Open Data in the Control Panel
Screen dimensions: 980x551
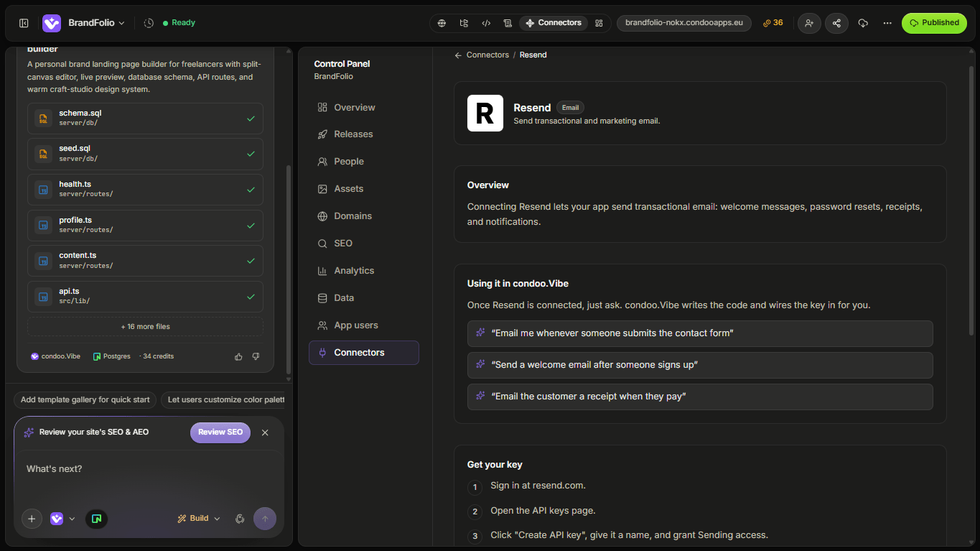click(364, 298)
